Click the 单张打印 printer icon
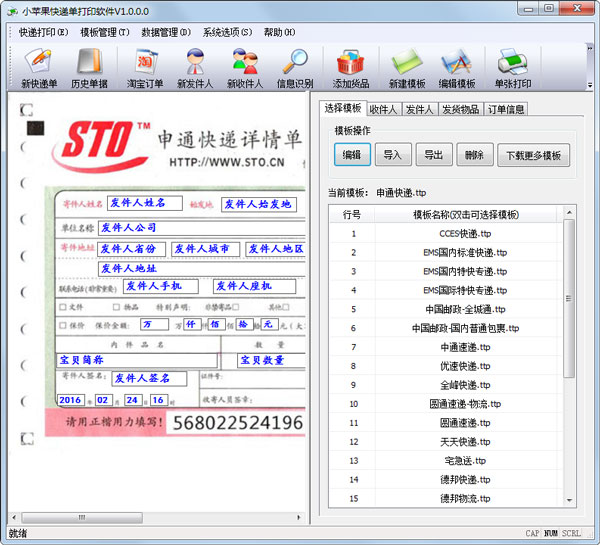Image resolution: width=600 pixels, height=545 pixels. 512,68
